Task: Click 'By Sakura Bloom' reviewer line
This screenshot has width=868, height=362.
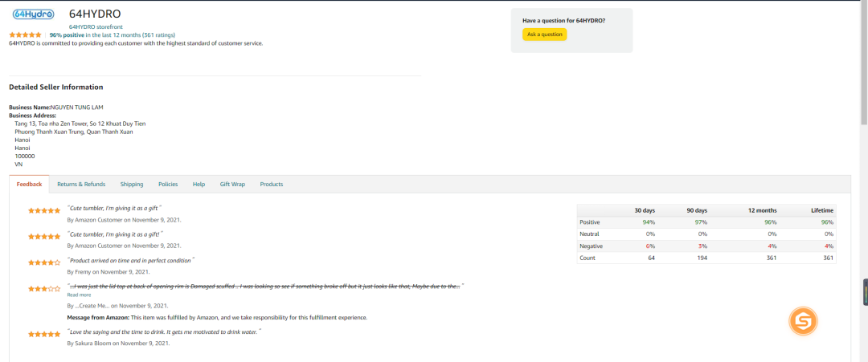Action: pyautogui.click(x=118, y=344)
